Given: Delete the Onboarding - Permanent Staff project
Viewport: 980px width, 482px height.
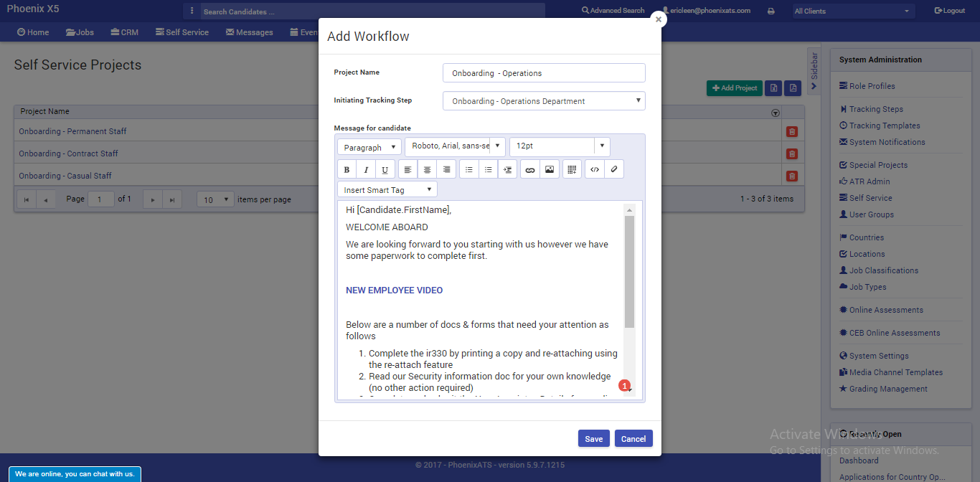Looking at the screenshot, I should click(792, 131).
